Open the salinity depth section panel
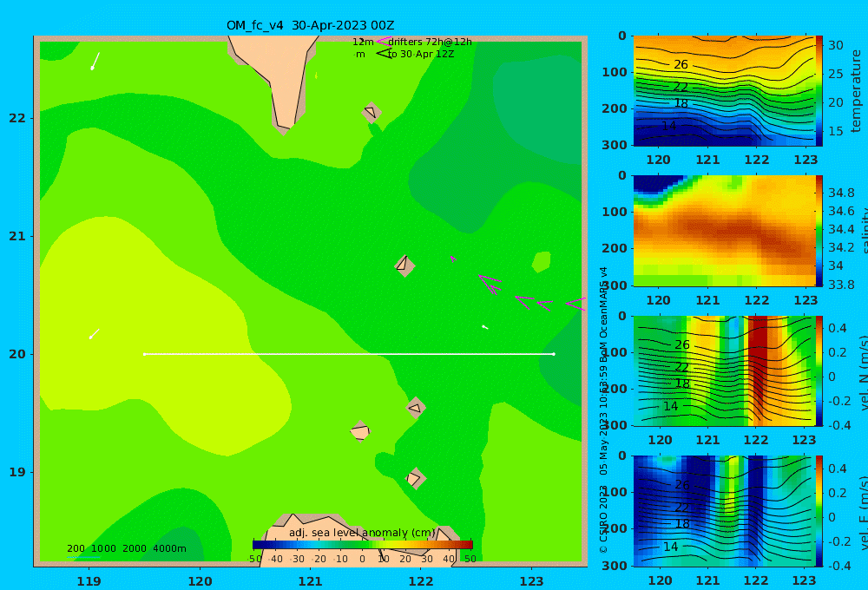Image resolution: width=868 pixels, height=590 pixels. tap(724, 231)
